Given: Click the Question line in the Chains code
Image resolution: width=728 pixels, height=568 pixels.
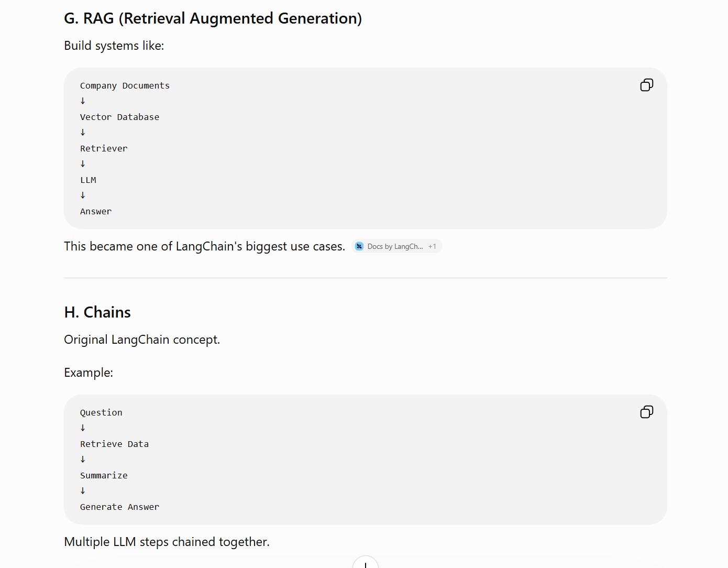Looking at the screenshot, I should 101,413.
